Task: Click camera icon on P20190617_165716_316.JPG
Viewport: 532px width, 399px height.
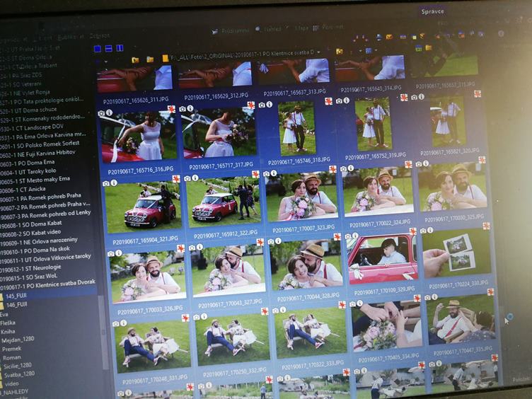Action: (x=101, y=114)
